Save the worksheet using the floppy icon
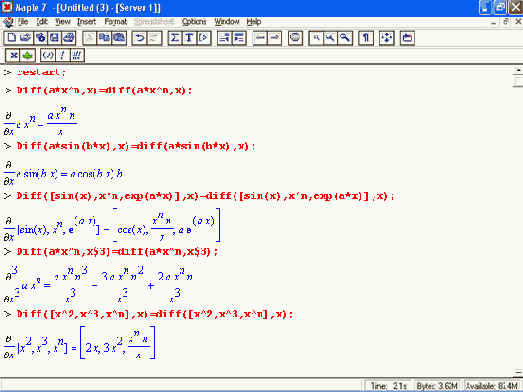 click(x=54, y=38)
